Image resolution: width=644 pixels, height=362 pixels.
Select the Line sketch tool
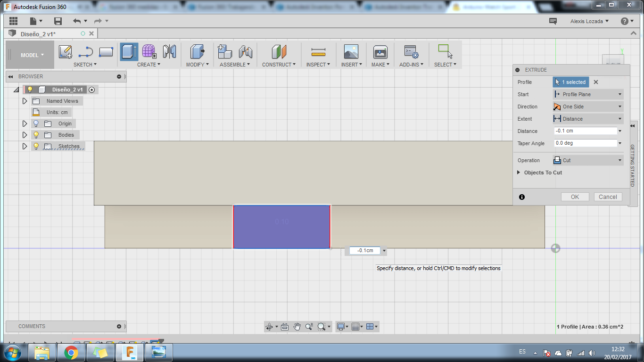(x=86, y=51)
